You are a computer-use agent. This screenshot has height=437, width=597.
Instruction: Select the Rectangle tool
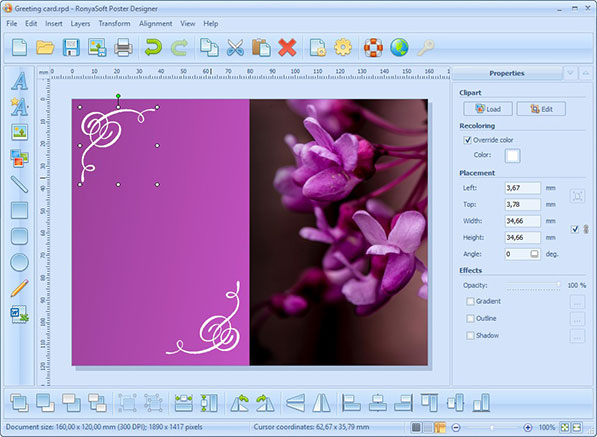tap(19, 210)
